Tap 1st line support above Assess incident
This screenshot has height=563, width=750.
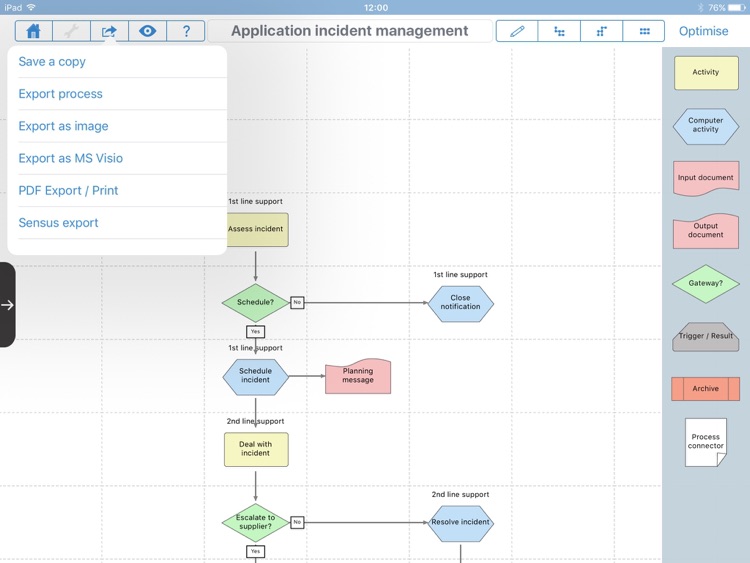point(255,201)
